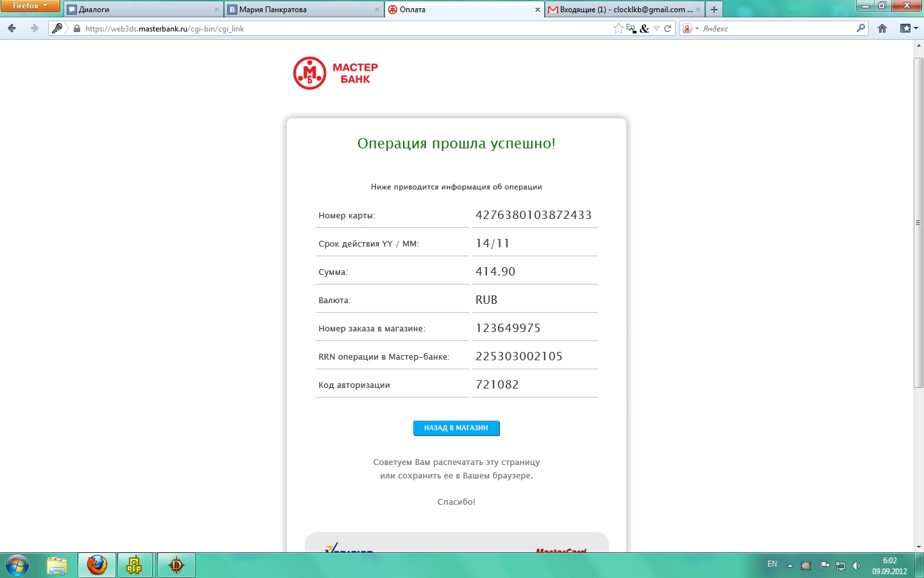
Task: Click the text Ниже приводится информация об операции
Action: [x=456, y=187]
